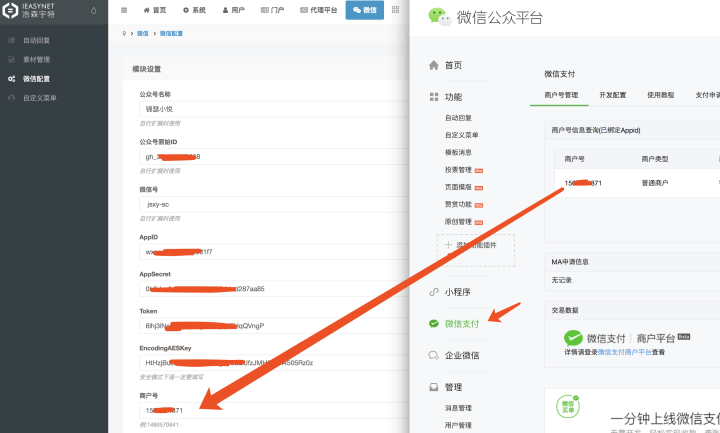Click the house icon beside 首页
The width and height of the screenshot is (720, 433).
[x=434, y=65]
